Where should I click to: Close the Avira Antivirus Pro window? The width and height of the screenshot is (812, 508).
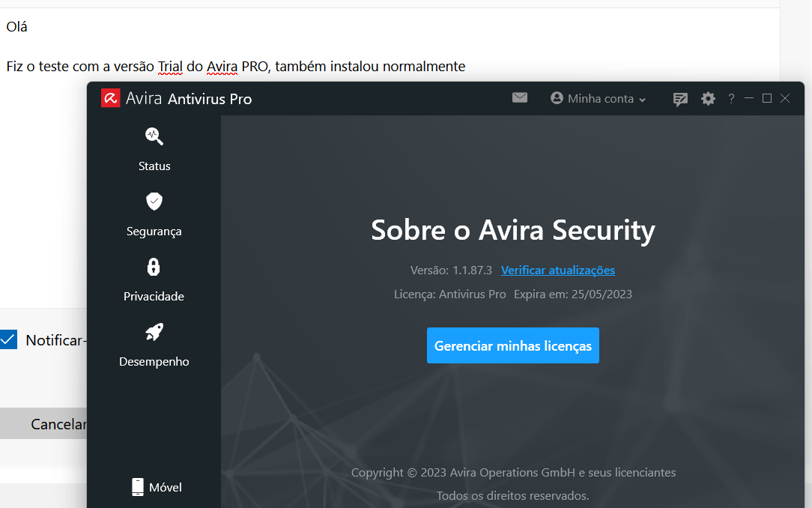[785, 98]
